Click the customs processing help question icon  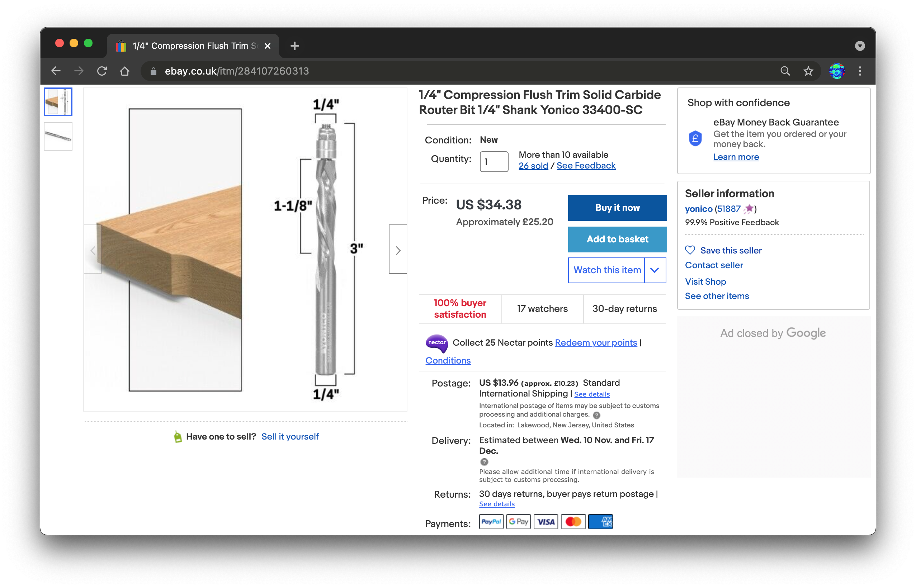click(x=597, y=416)
